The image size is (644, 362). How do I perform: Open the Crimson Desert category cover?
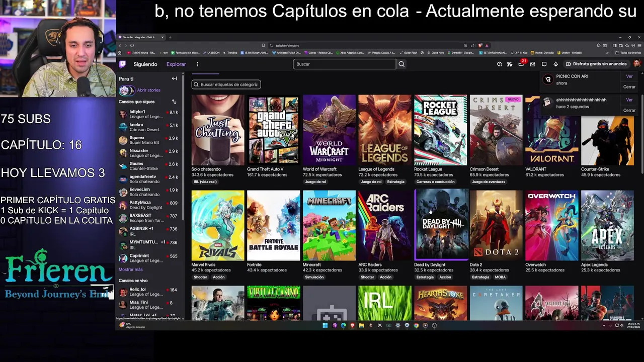[496, 130]
